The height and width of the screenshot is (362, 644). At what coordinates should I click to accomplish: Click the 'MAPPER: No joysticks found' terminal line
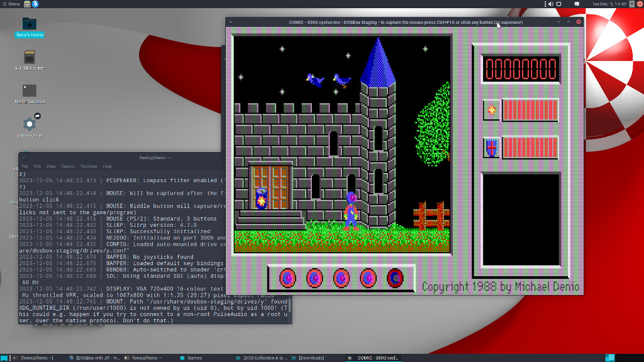[x=150, y=257]
